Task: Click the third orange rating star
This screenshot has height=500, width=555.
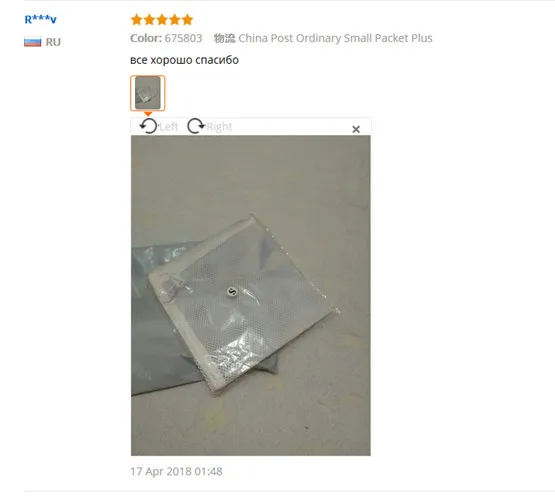Action: [162, 19]
